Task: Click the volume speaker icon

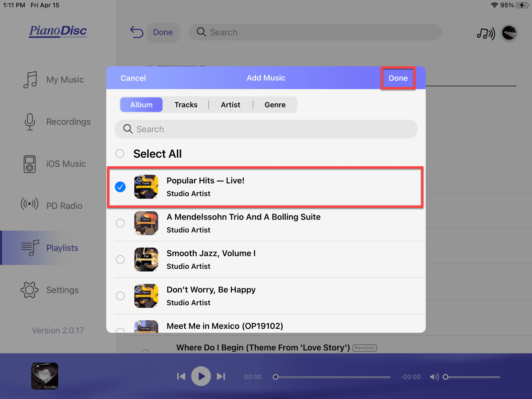Action: point(434,377)
